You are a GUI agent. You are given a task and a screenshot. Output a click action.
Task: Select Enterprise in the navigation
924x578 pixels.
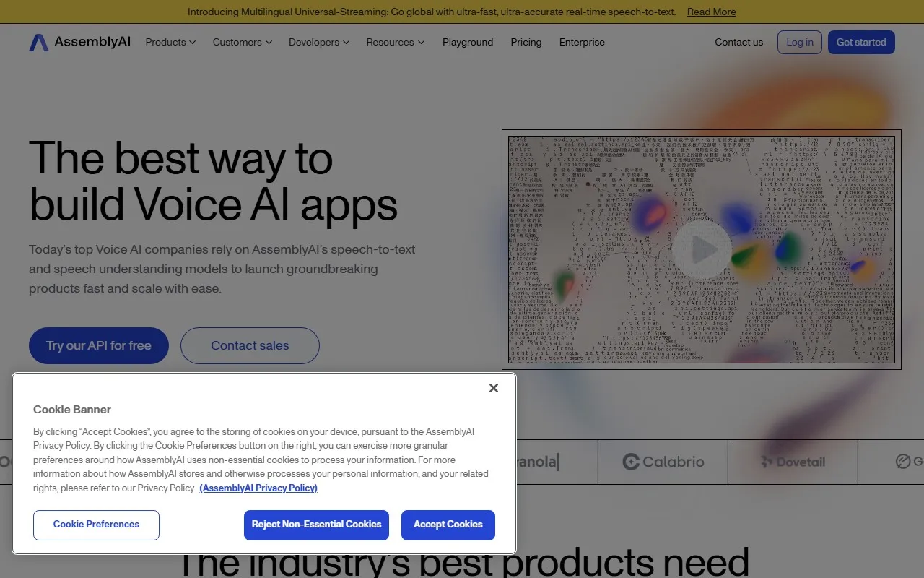tap(582, 43)
